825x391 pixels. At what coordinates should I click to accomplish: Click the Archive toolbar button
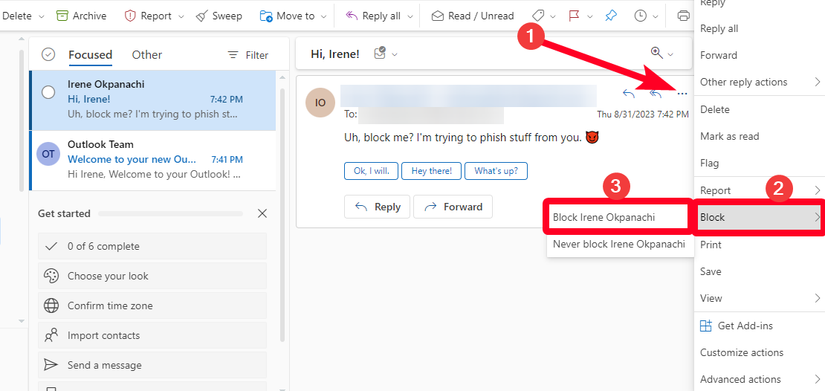[x=81, y=16]
